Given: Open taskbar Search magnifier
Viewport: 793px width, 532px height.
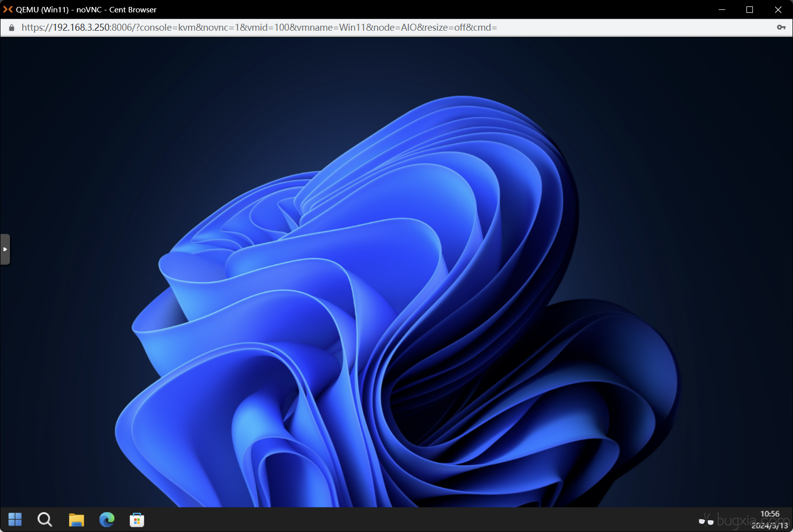Looking at the screenshot, I should point(45,520).
